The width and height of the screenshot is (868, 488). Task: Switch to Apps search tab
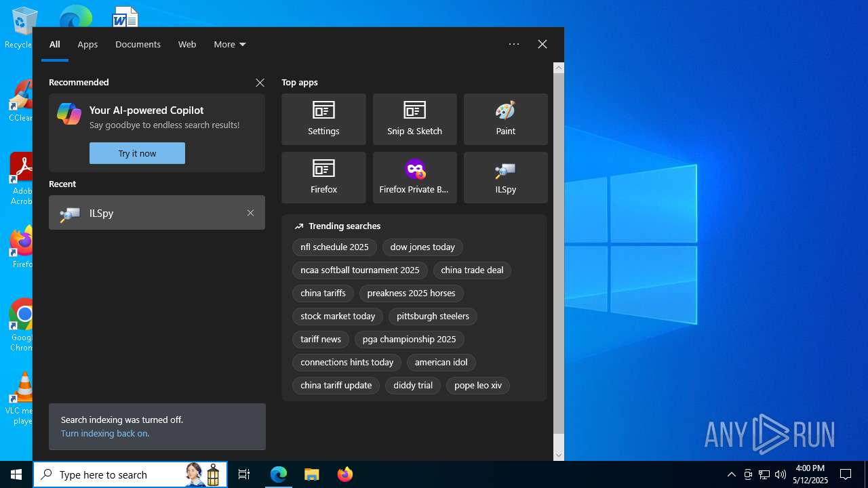point(87,44)
